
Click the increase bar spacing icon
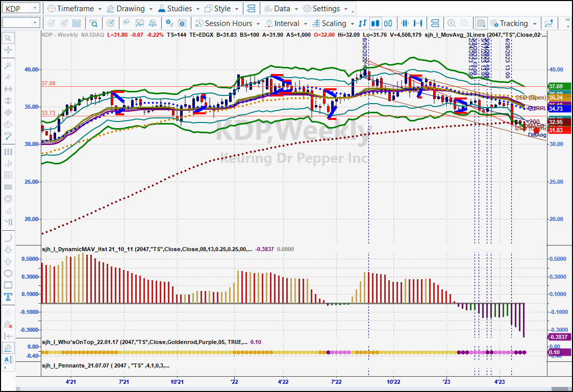418,23
